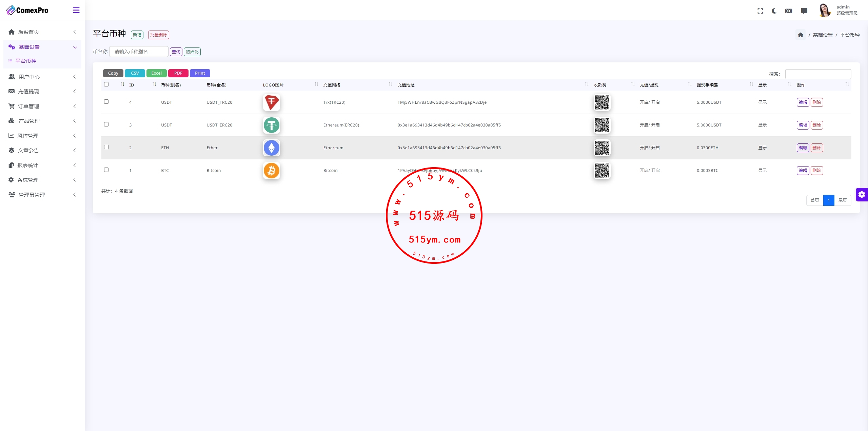The width and height of the screenshot is (868, 431).
Task: Open the Bitcoin row QR code
Action: (602, 171)
